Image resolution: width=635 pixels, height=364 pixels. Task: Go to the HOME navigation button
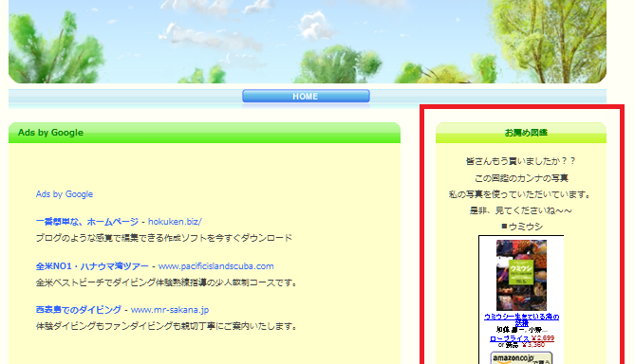point(306,97)
